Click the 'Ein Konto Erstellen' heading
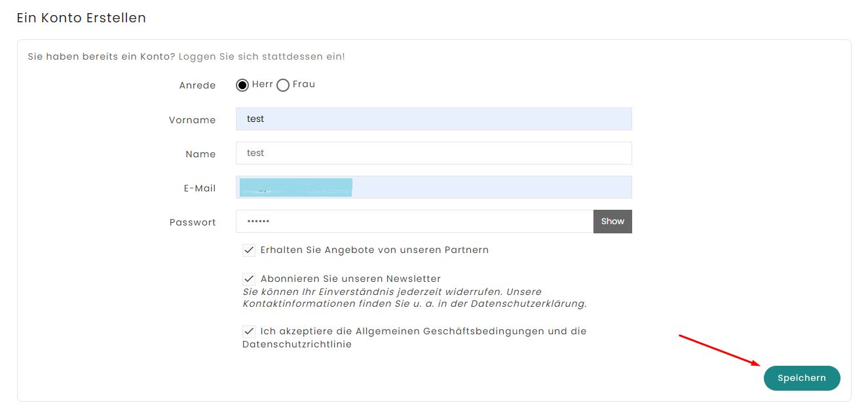Viewport: 868px width, 411px height. [81, 18]
